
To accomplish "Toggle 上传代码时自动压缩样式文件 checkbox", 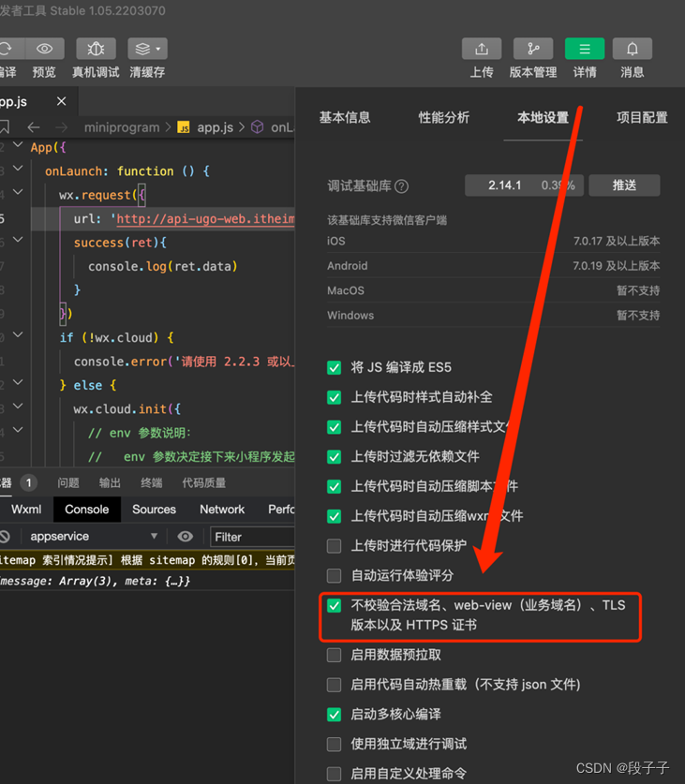I will pos(334,427).
